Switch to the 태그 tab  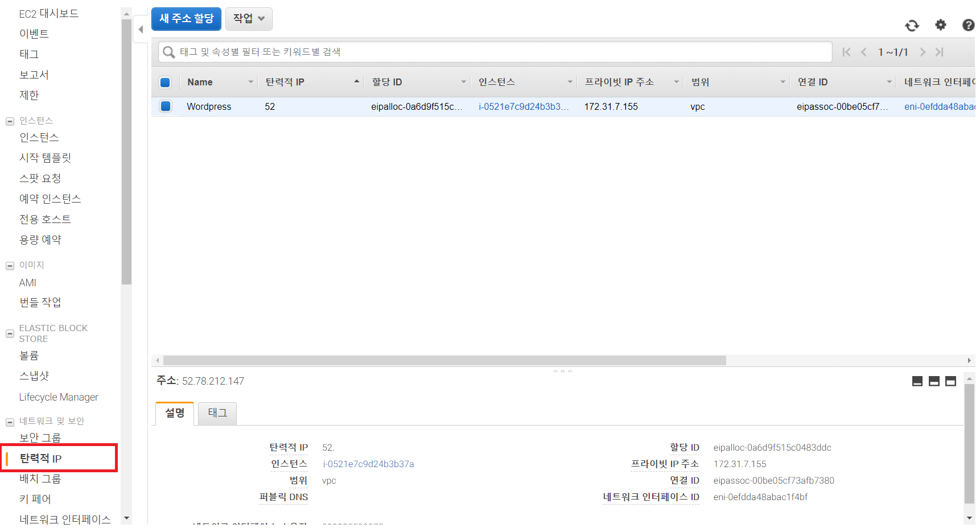pyautogui.click(x=217, y=413)
